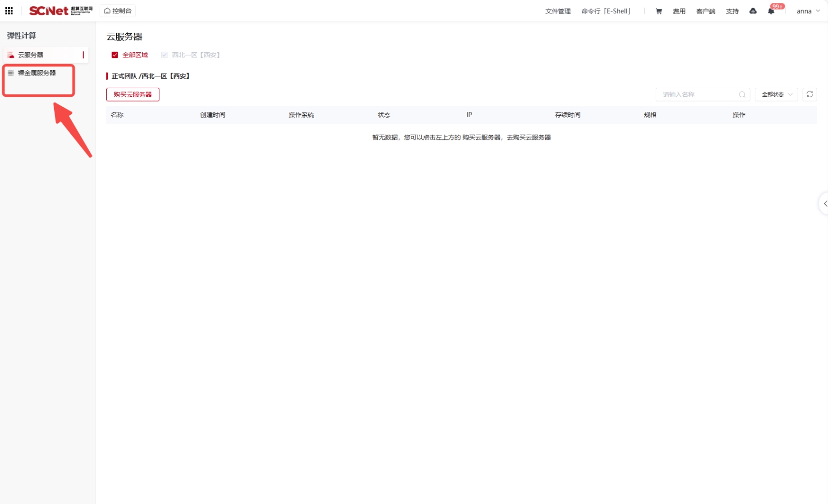Select 云服务器 in the sidebar
The image size is (828, 504).
click(x=31, y=55)
